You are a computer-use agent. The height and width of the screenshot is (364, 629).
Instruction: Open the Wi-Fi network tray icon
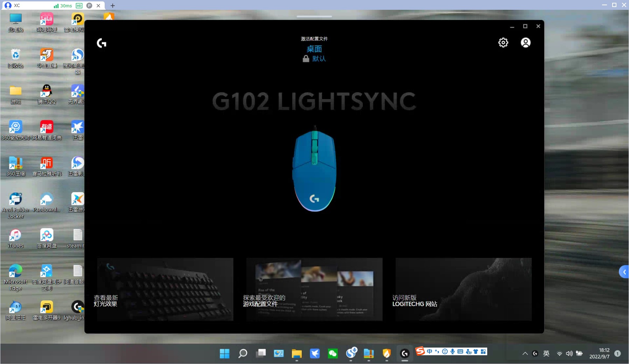coord(559,353)
